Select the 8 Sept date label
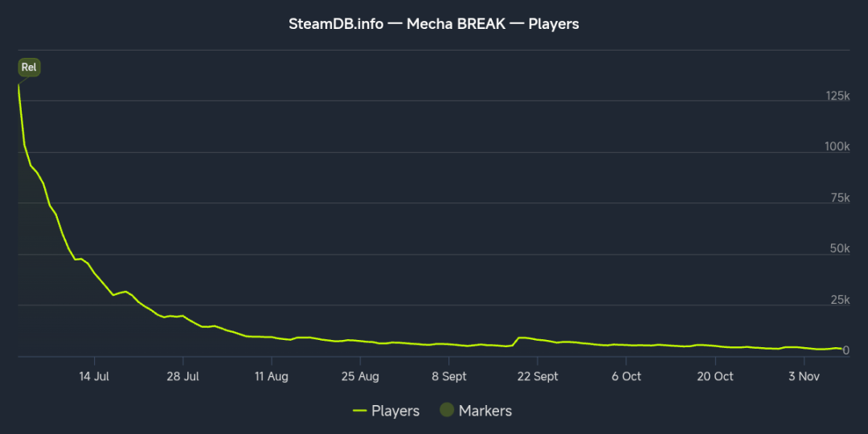The height and width of the screenshot is (434, 868). pos(448,376)
